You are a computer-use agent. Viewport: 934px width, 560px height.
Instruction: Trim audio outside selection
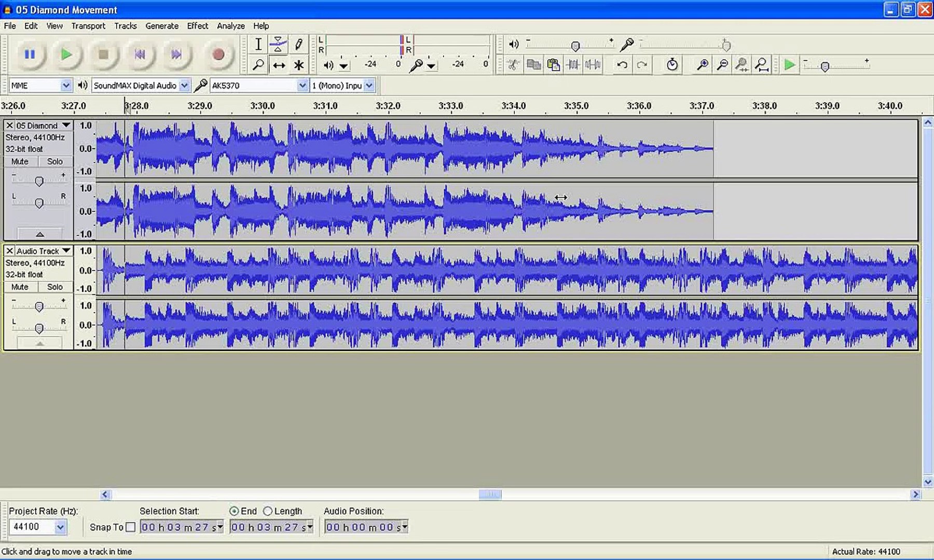pos(573,65)
